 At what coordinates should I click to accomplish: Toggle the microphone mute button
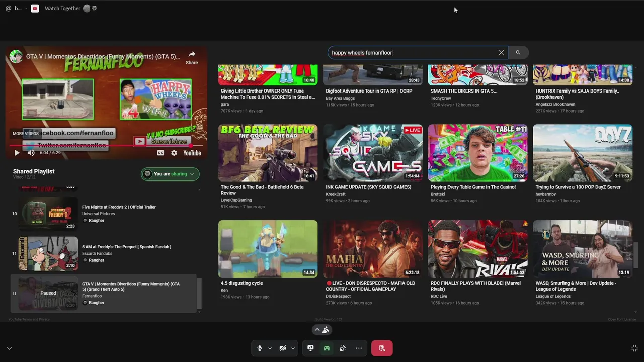pyautogui.click(x=260, y=348)
